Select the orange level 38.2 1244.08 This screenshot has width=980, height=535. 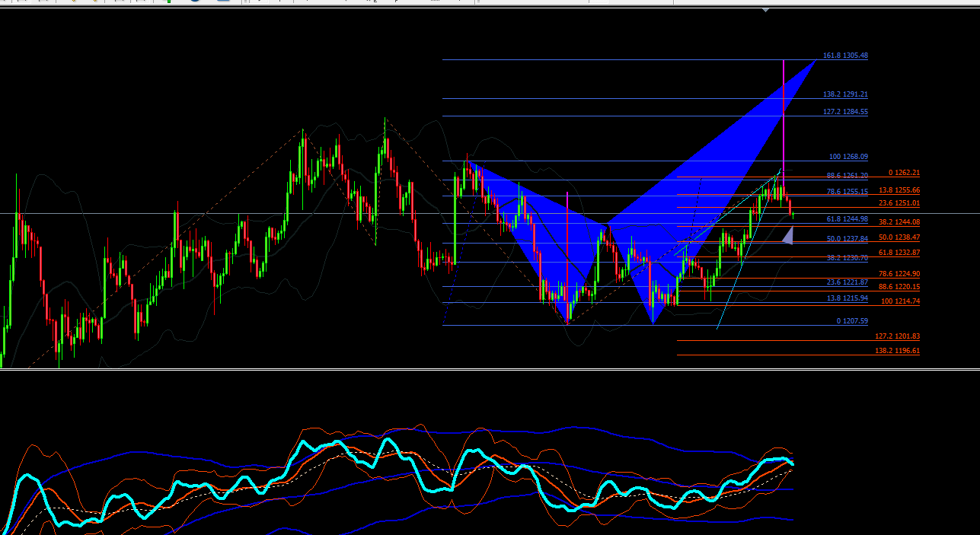pos(899,222)
